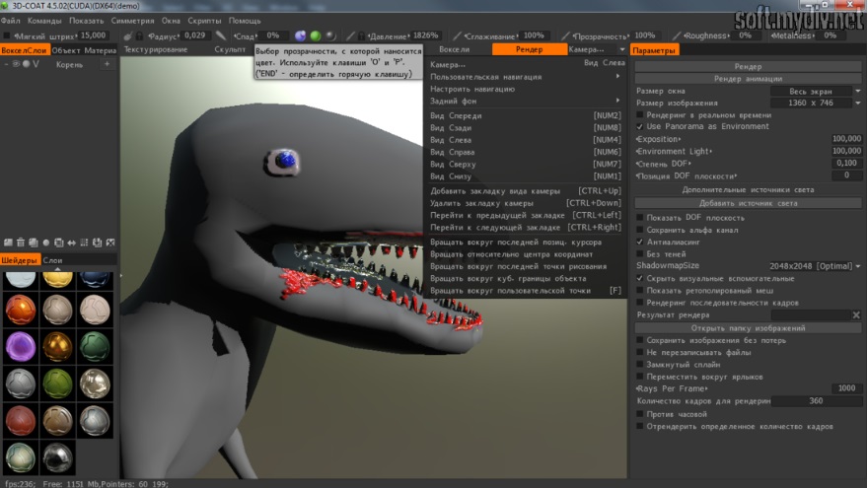
Task: Click the clear X icon in Результат рендера
Action: pos(856,314)
